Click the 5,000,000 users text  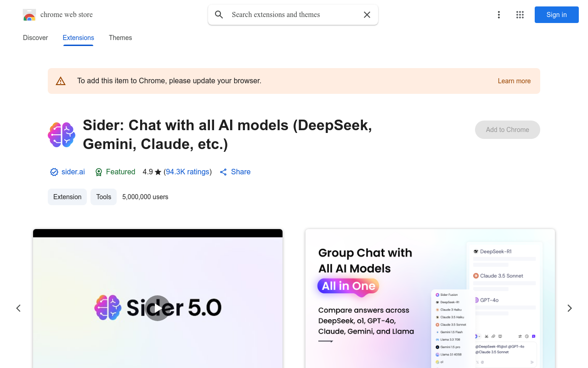pos(145,197)
